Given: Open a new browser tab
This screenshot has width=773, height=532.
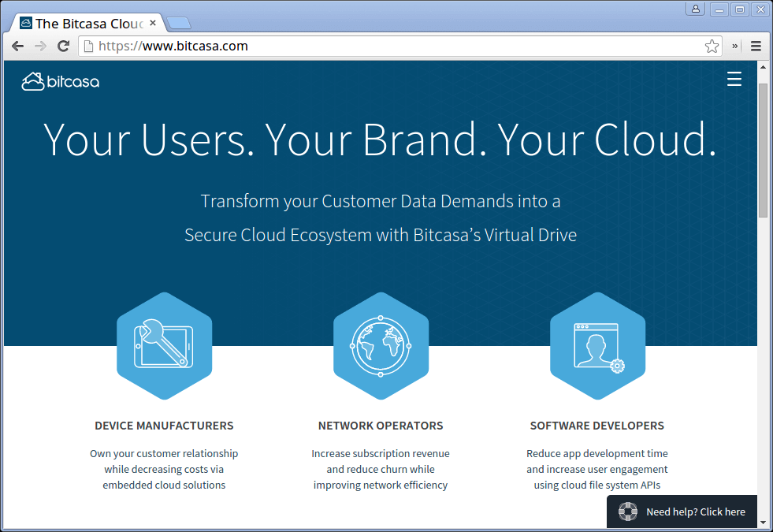Looking at the screenshot, I should (178, 23).
